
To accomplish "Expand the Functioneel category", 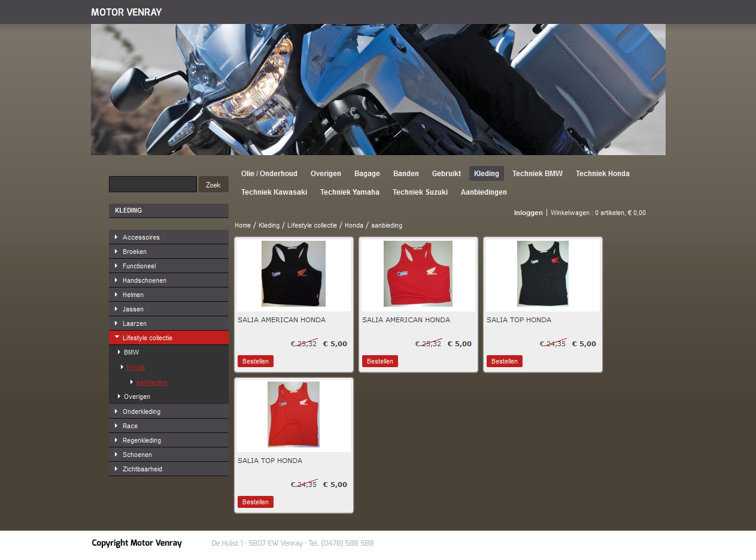I will (169, 266).
